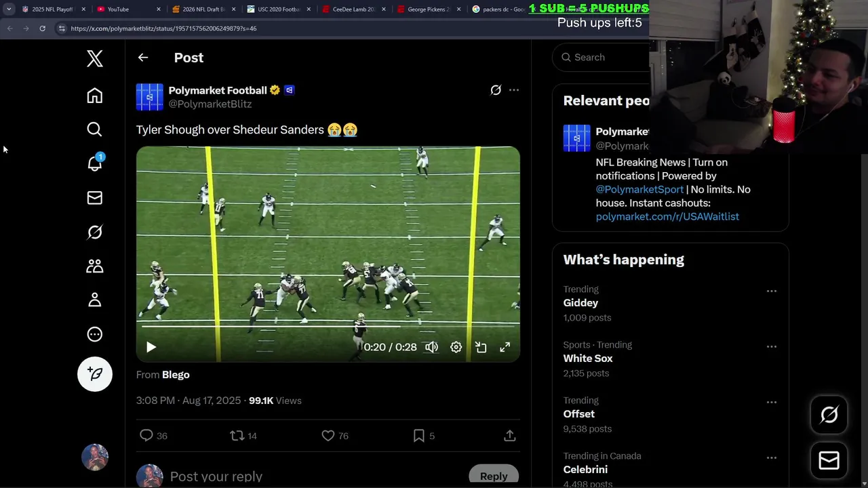Close the YouTube browser tab

click(159, 9)
